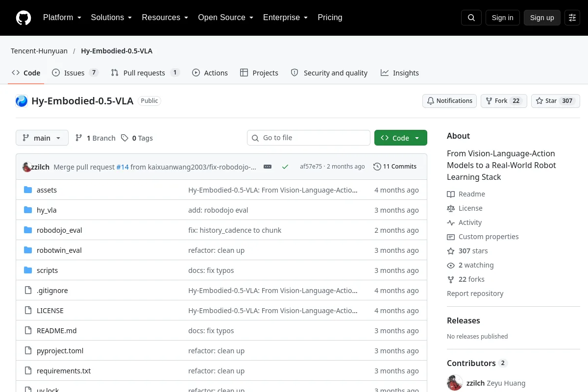View 1 Branch link
Image resolution: width=588 pixels, height=392 pixels.
96,138
